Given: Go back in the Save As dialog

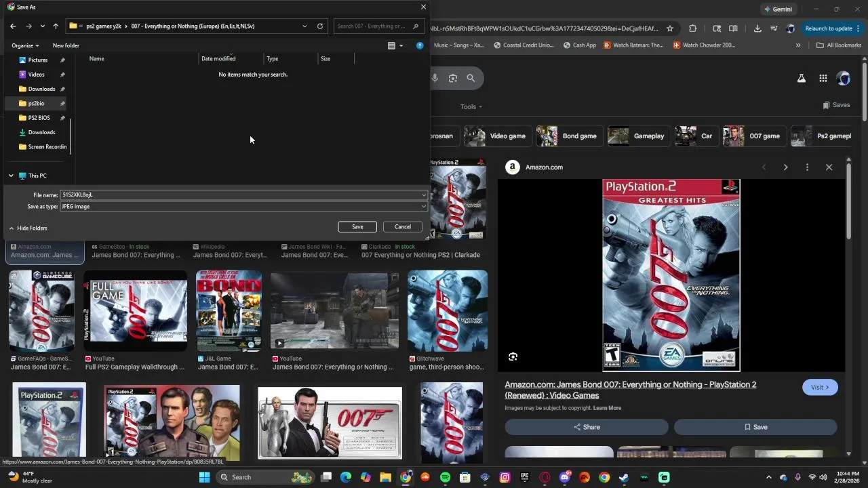Looking at the screenshot, I should click(x=13, y=26).
